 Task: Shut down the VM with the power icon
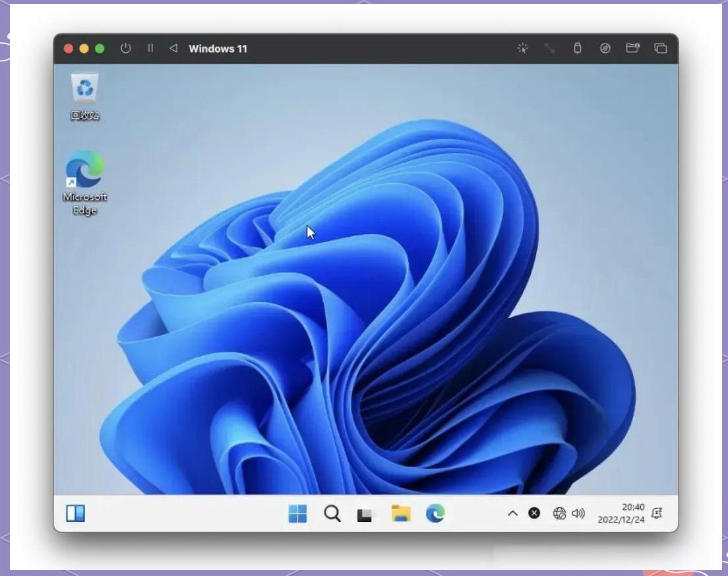[x=125, y=48]
